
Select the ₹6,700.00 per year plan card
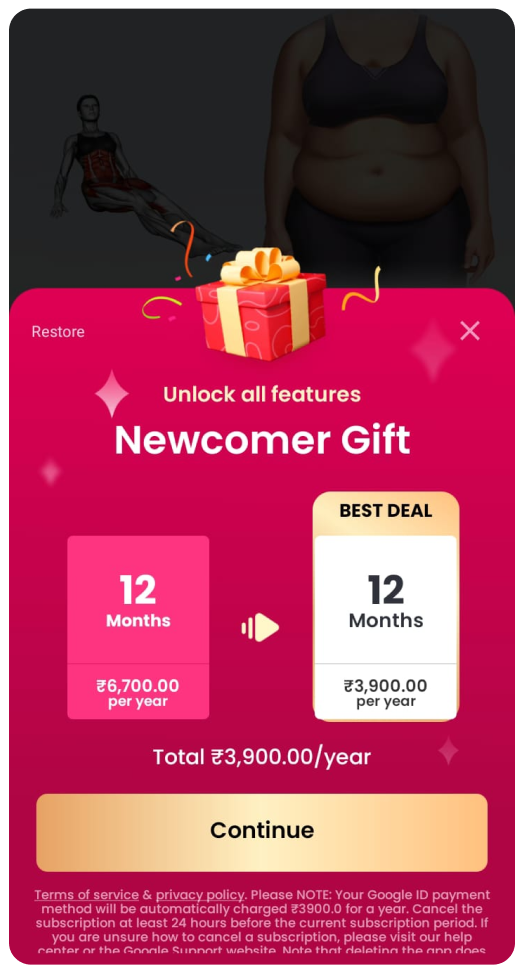coord(138,627)
